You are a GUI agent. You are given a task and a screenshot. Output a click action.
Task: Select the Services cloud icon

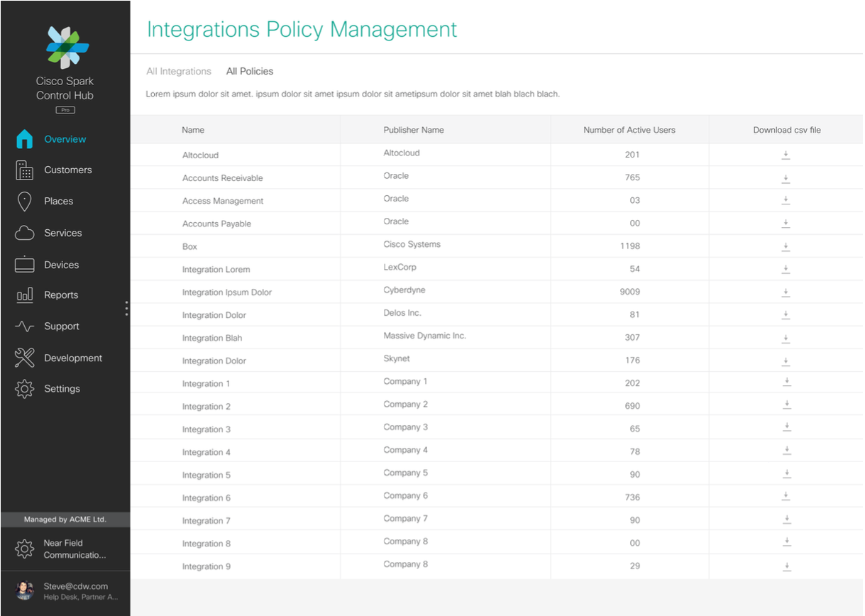(24, 233)
